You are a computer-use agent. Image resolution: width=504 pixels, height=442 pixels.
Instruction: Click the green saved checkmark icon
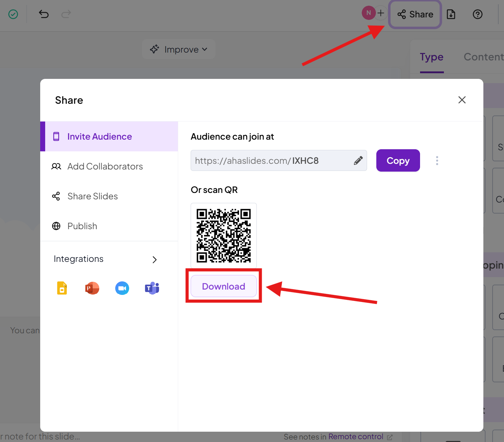(x=13, y=14)
